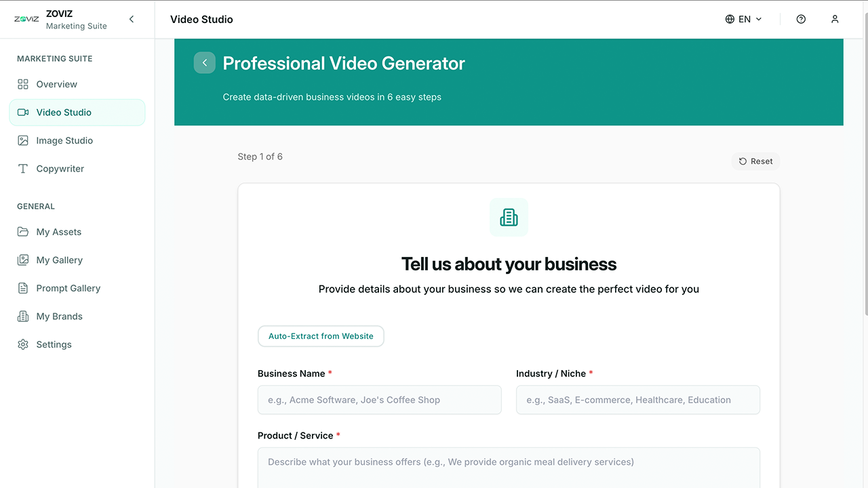The image size is (868, 488).
Task: Open Settings from the sidebar
Action: [77, 344]
